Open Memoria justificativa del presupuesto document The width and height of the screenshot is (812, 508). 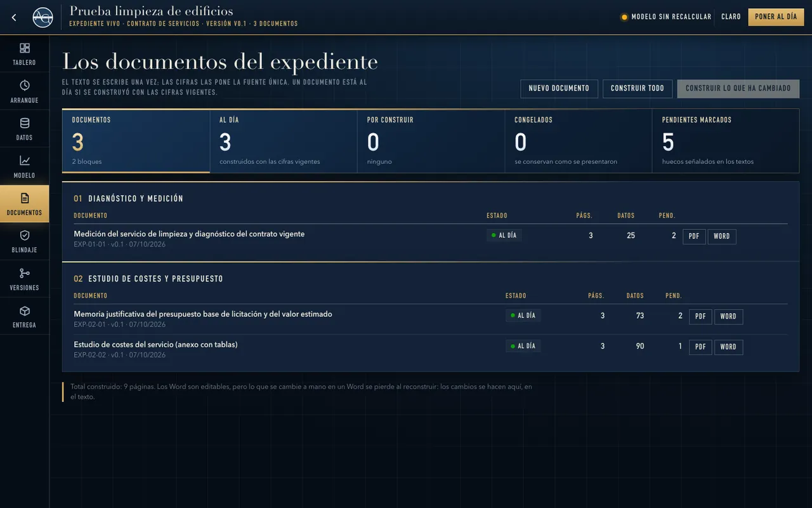[203, 314]
